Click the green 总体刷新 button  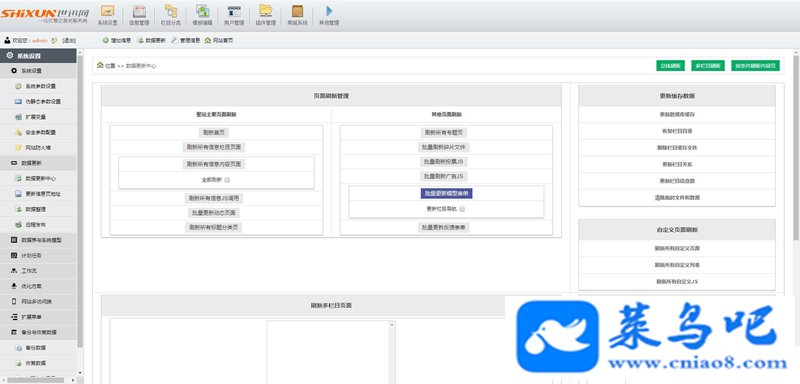pos(670,66)
